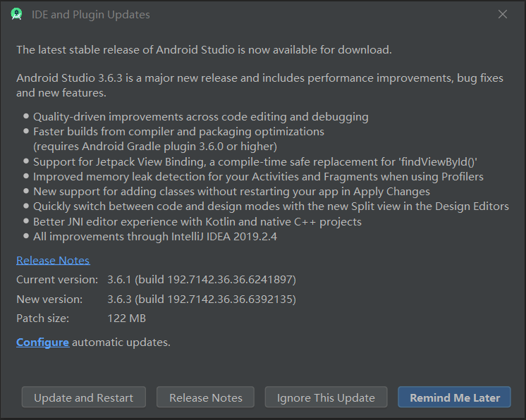The height and width of the screenshot is (420, 526).
Task: Click the 'New version:' label
Action: 49,299
